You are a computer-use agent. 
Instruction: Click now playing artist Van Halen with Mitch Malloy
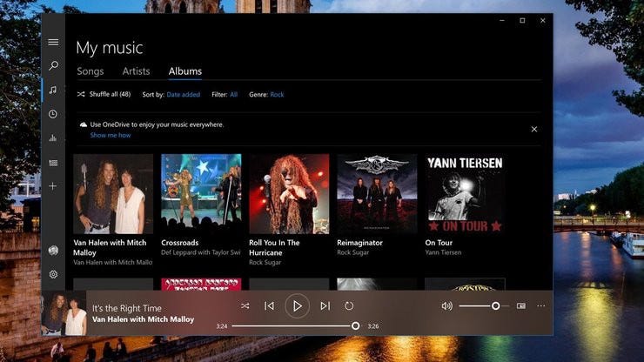[143, 319]
